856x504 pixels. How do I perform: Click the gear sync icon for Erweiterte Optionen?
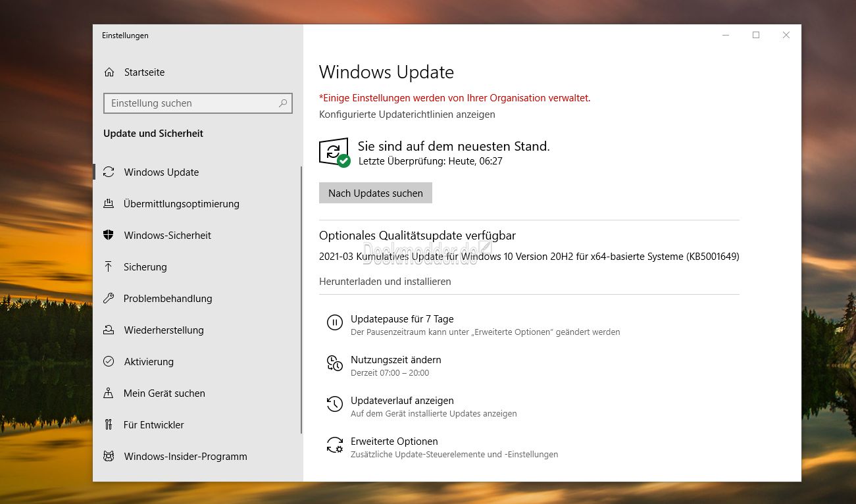point(335,445)
